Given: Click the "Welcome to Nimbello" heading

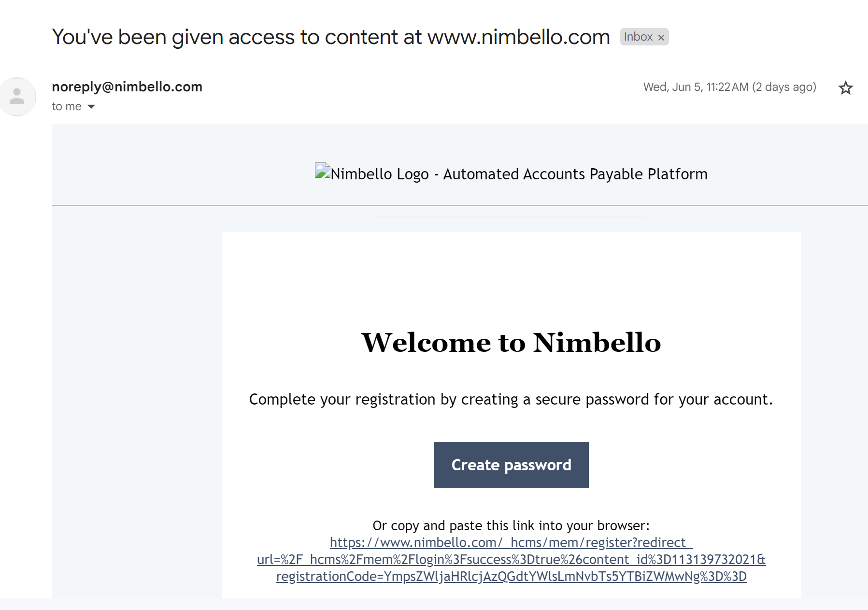Looking at the screenshot, I should [x=511, y=343].
